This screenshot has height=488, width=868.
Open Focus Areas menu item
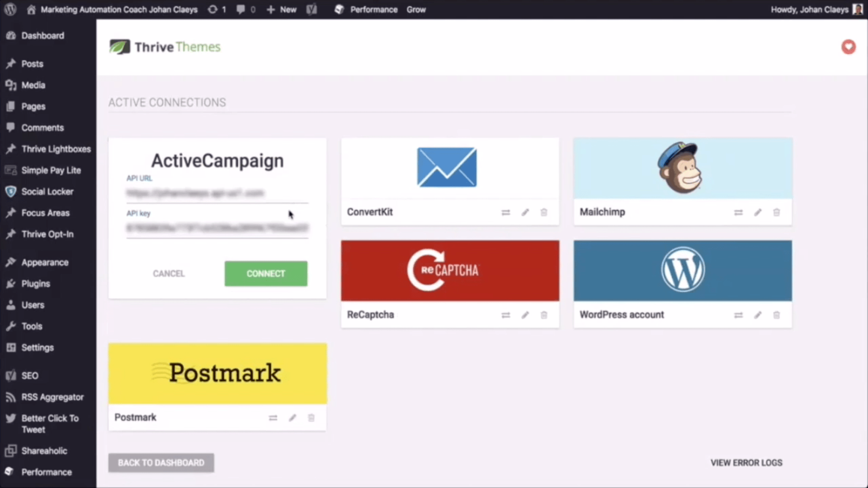pos(45,213)
